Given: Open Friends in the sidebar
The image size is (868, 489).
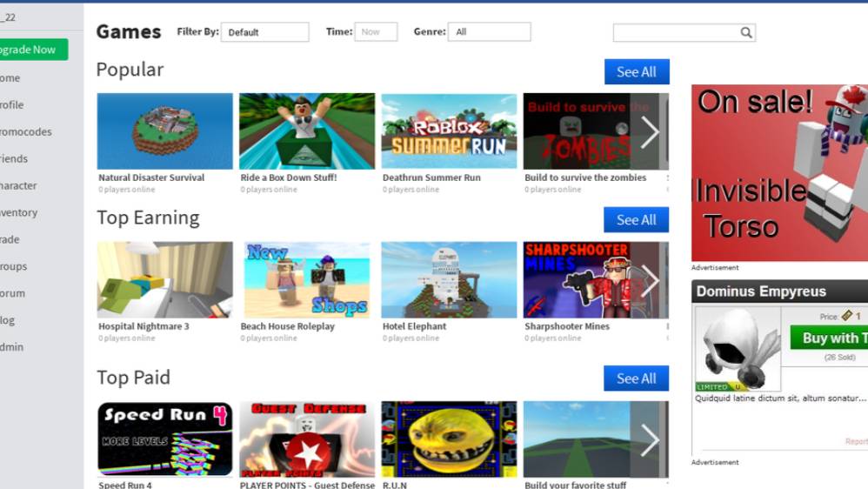Looking at the screenshot, I should (14, 159).
